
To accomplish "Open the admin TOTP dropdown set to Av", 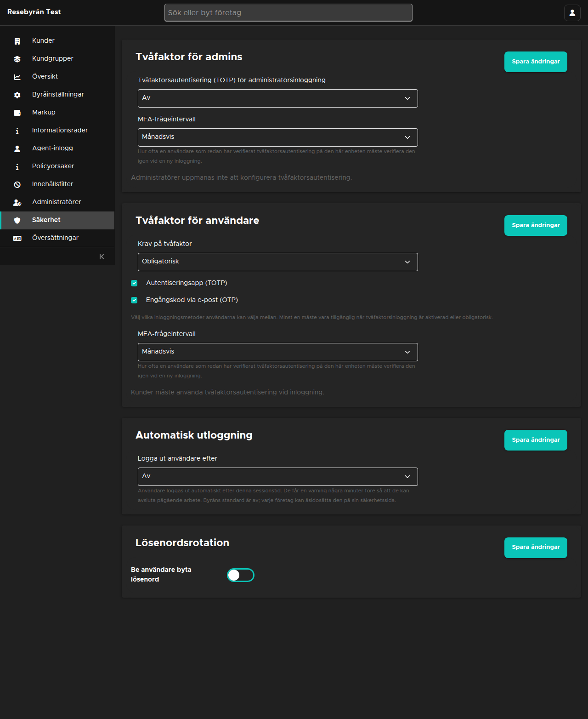I will point(278,98).
